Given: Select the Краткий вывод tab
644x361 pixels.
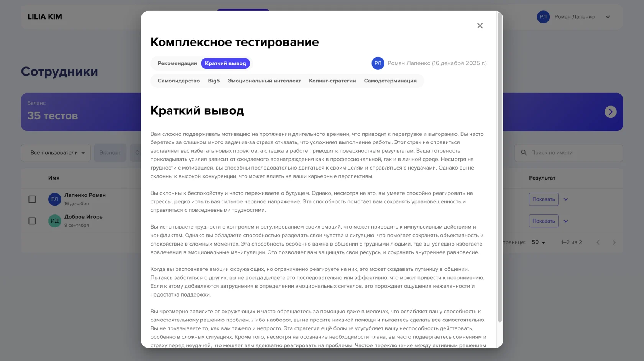Looking at the screenshot, I should (x=225, y=63).
